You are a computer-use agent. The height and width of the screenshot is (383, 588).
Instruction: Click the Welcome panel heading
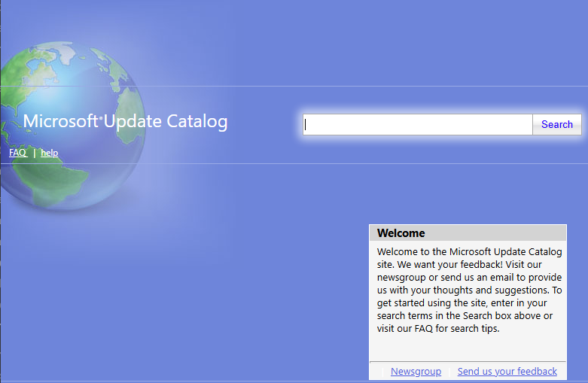tap(401, 233)
